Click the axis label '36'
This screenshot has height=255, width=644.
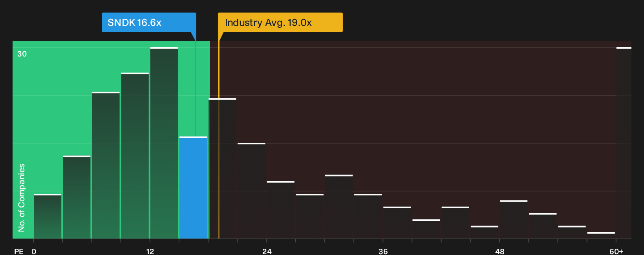coord(383,251)
